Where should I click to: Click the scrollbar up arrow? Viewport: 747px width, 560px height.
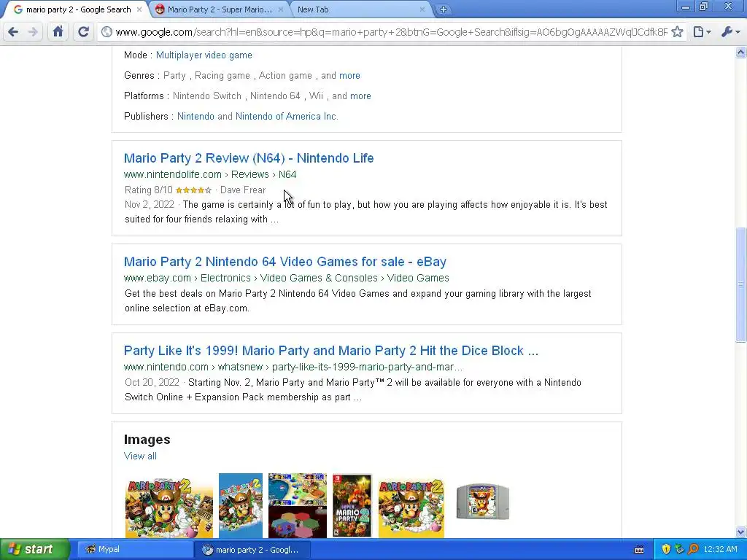[x=741, y=52]
